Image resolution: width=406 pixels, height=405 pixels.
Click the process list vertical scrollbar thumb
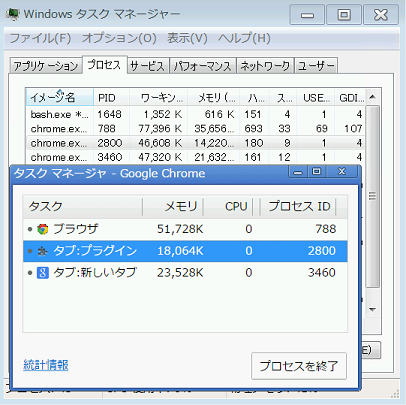coord(373,196)
